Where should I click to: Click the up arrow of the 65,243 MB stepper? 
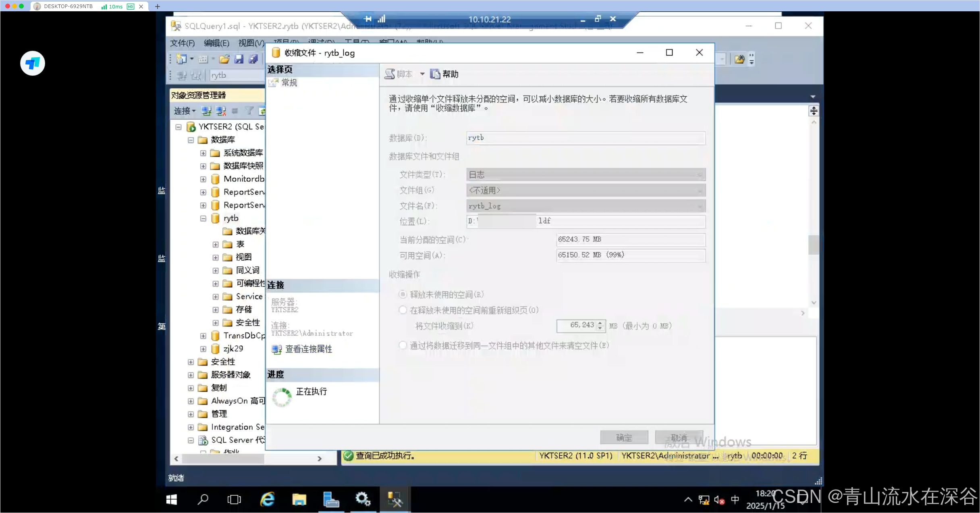600,323
